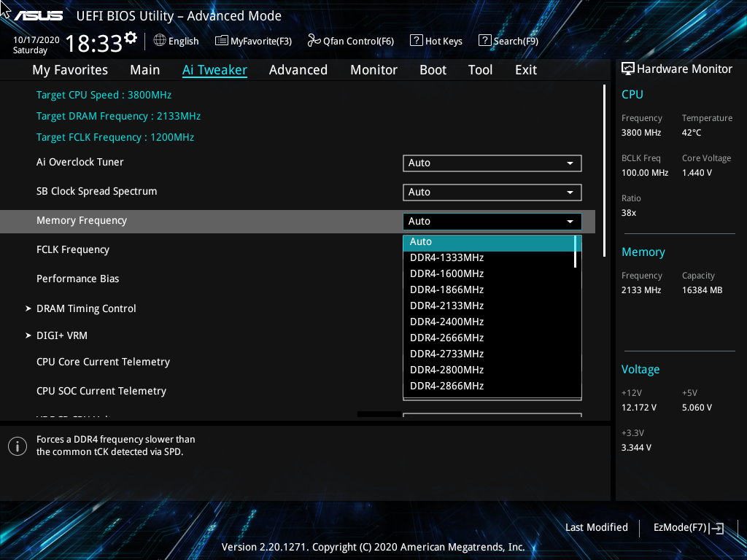Select CPU Core Current Telemetry row
Screen dimensions: 747x560
[103, 362]
